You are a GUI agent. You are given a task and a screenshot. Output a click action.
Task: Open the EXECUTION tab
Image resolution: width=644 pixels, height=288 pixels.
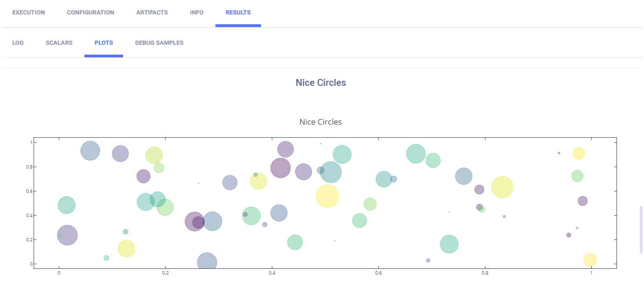click(x=28, y=13)
